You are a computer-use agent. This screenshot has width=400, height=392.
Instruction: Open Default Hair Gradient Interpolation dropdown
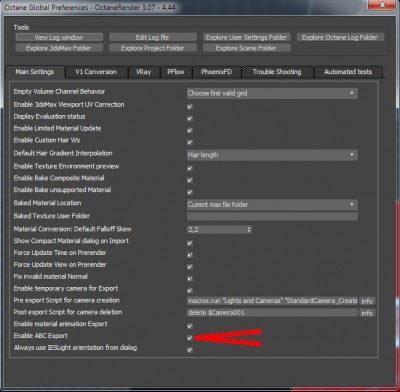(x=272, y=155)
